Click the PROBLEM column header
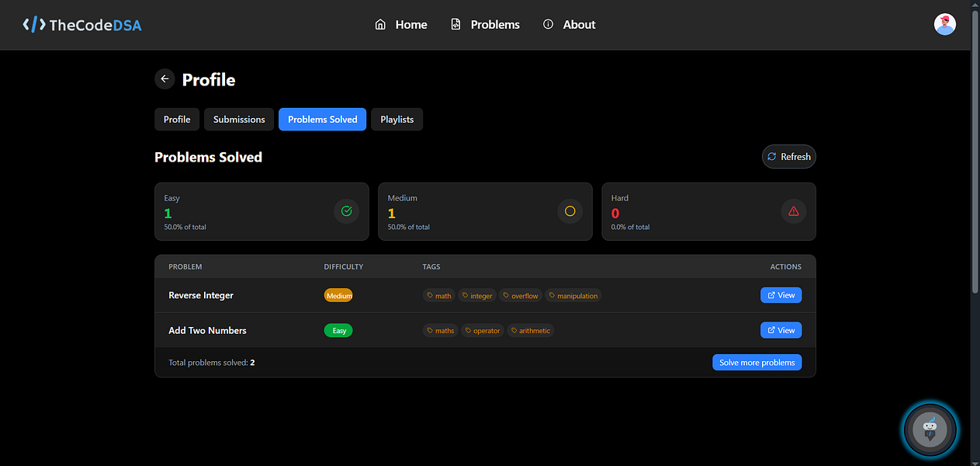The height and width of the screenshot is (466, 980). (x=185, y=266)
